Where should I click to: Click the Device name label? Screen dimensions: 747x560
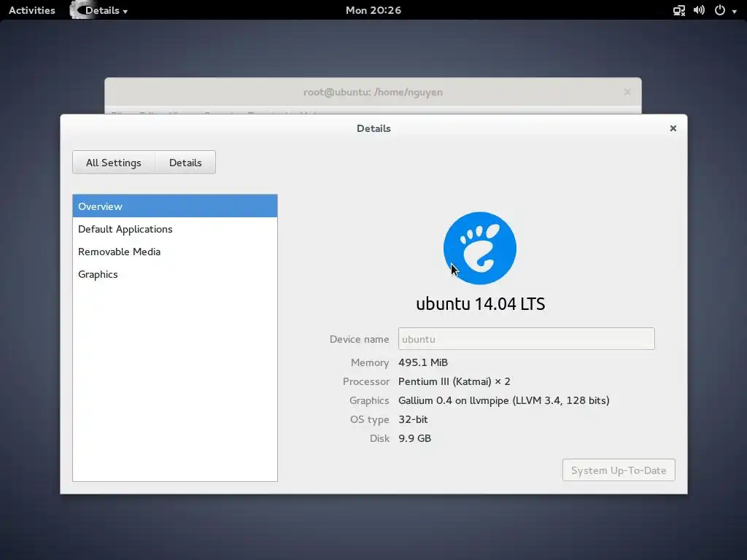pos(359,339)
